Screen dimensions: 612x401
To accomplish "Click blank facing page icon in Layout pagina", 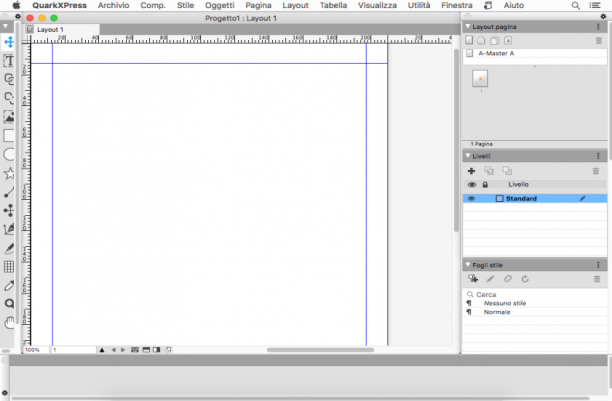I will point(481,40).
